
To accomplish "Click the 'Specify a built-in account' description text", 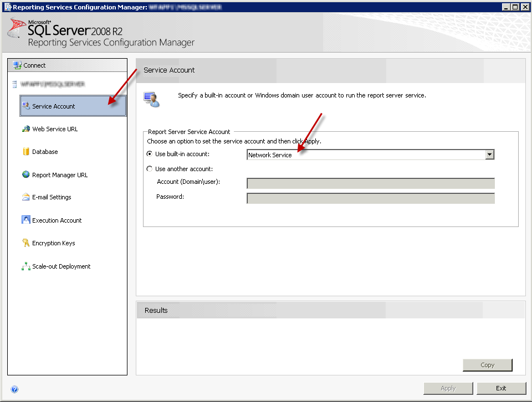I will (x=302, y=95).
